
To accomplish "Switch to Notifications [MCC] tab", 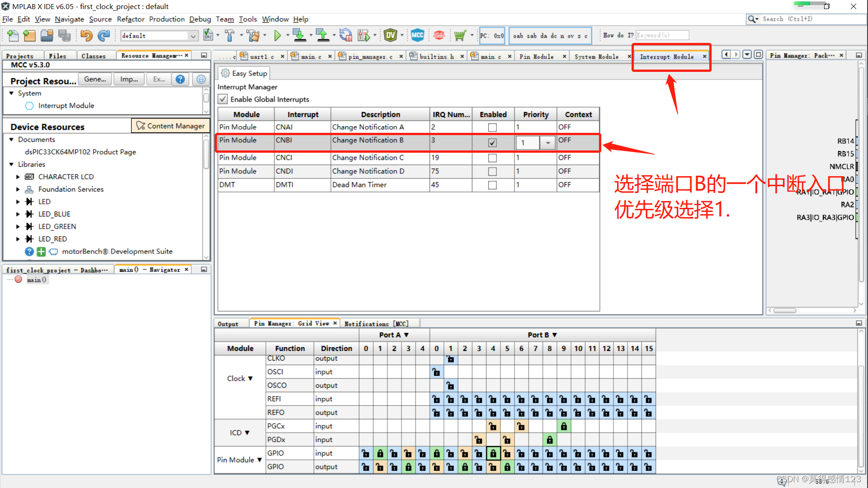I will point(376,324).
